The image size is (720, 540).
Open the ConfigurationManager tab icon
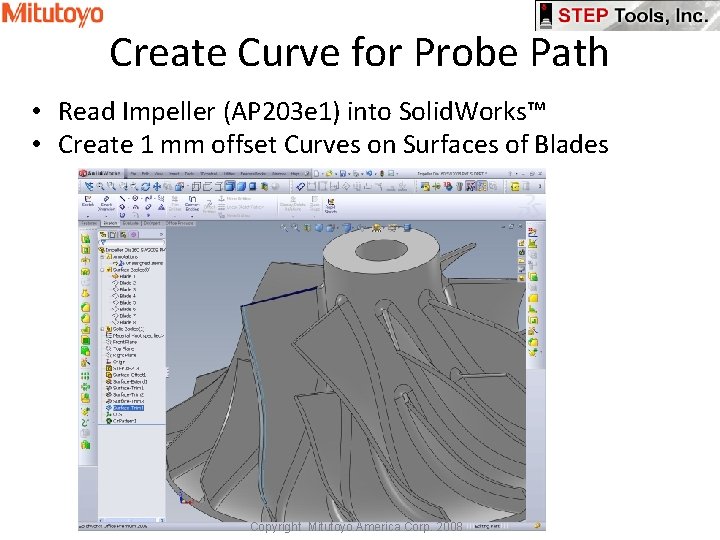point(123,235)
